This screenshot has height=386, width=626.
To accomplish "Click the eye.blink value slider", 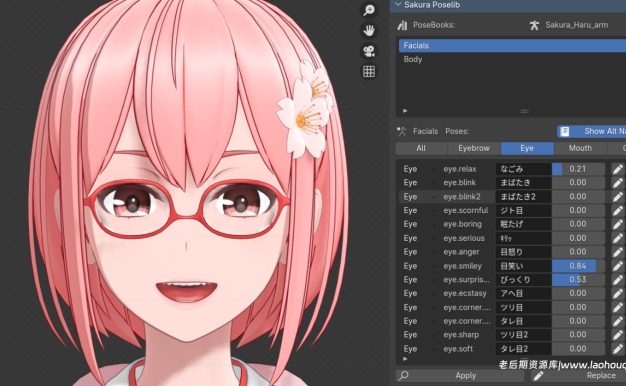I will [x=578, y=183].
